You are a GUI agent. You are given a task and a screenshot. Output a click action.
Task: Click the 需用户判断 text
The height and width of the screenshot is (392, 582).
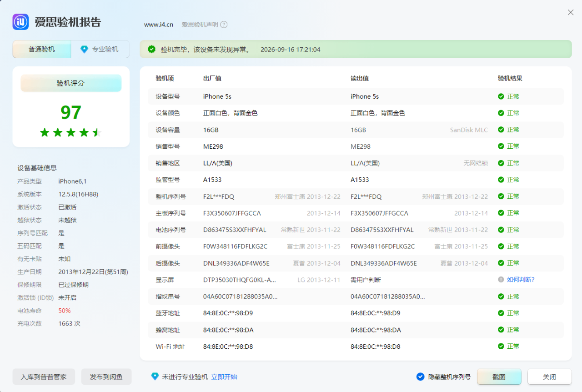(366, 280)
